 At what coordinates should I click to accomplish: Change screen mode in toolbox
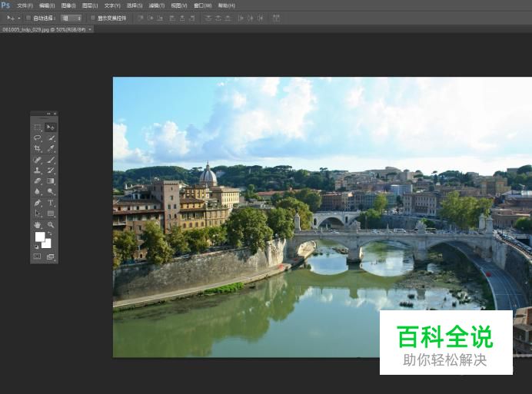point(51,257)
